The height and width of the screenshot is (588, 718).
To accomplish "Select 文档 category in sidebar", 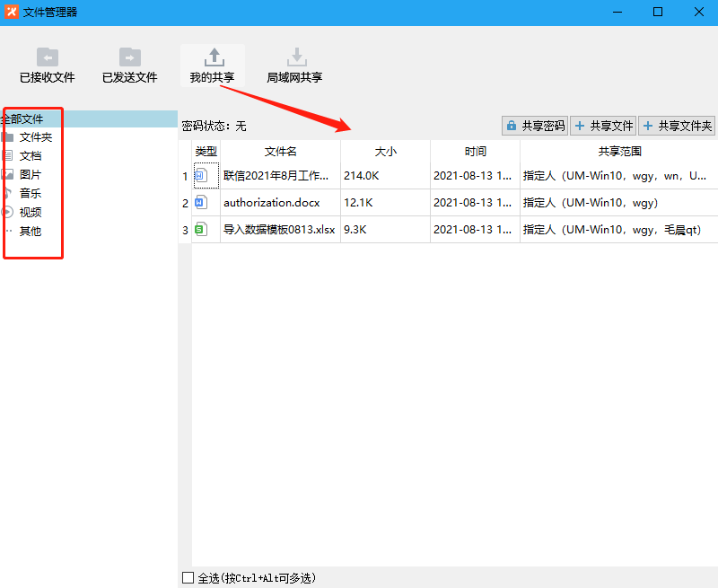I will pos(31,155).
